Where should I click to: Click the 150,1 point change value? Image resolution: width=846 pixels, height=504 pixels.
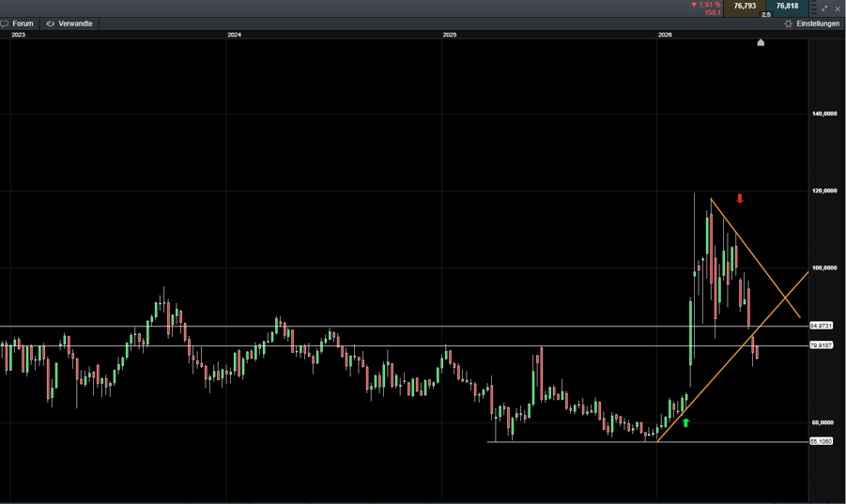(713, 12)
